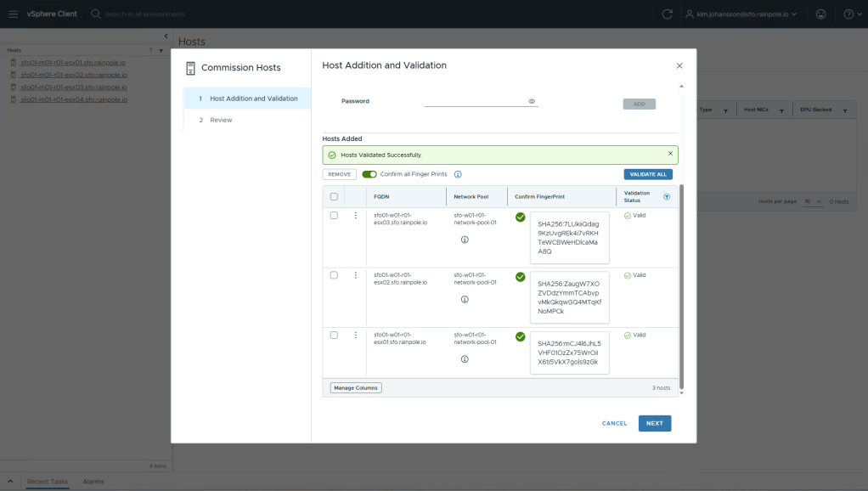Click the Next button

click(x=654, y=423)
